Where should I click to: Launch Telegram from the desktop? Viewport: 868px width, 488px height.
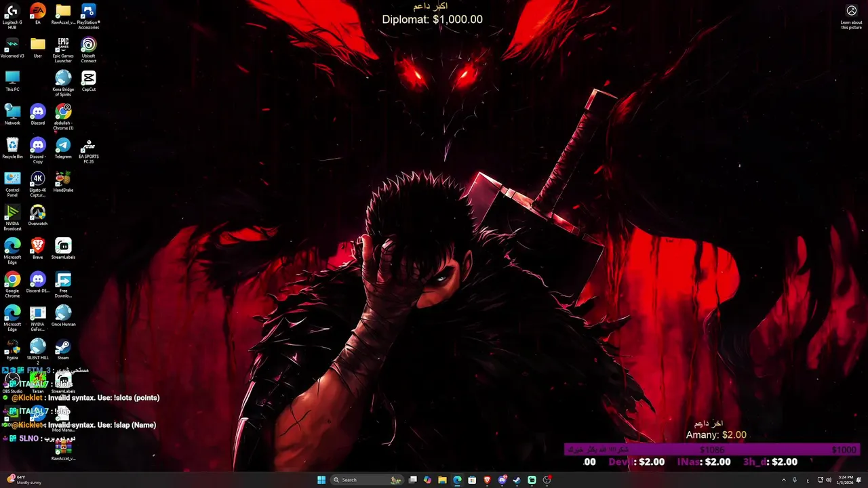[x=63, y=148]
